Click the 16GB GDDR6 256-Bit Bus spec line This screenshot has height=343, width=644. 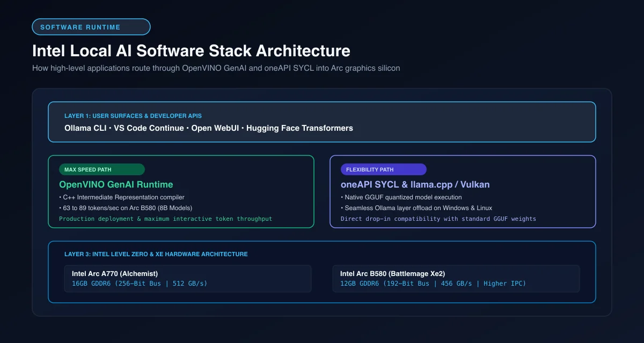click(140, 284)
